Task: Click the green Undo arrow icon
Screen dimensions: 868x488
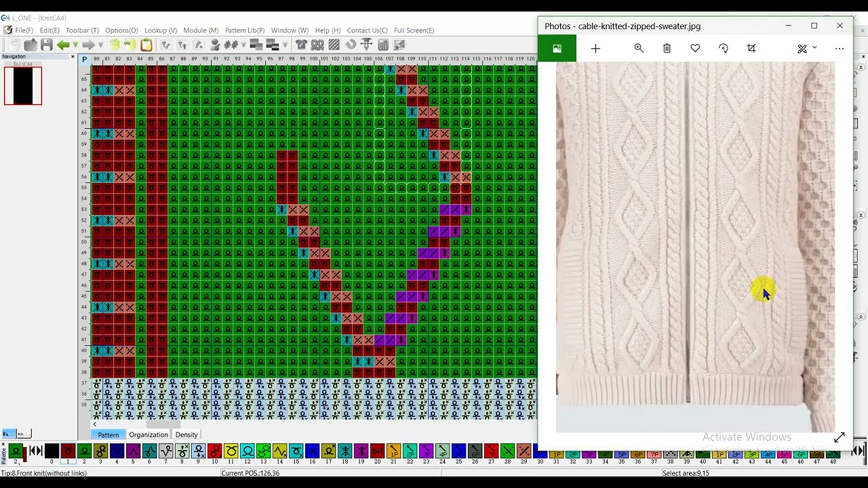Action: pyautogui.click(x=63, y=45)
